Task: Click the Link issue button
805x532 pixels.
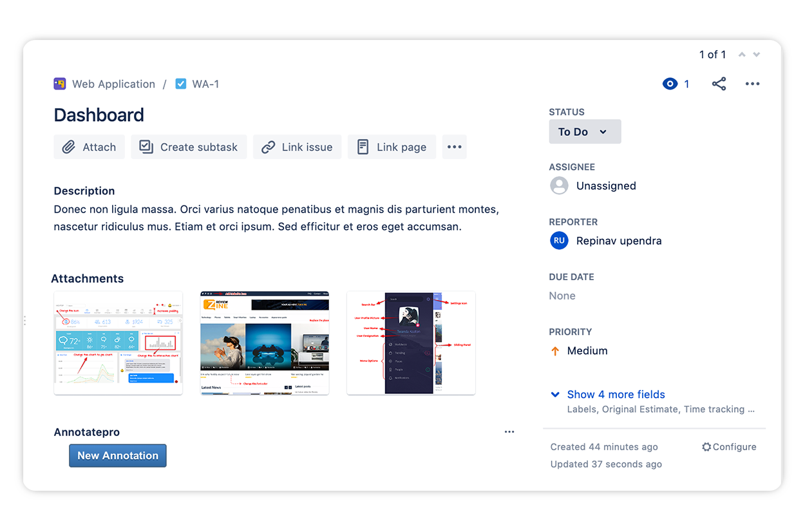Action: tap(297, 147)
